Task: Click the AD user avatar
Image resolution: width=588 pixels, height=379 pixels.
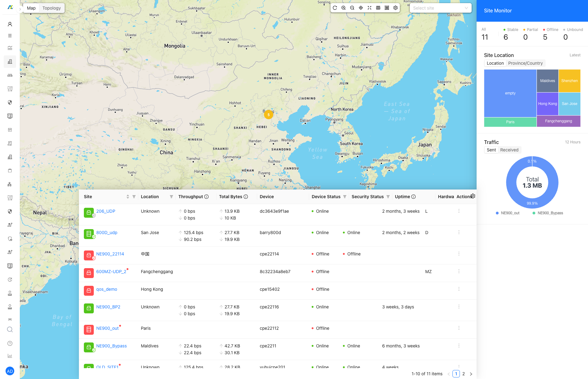Action: coord(10,371)
